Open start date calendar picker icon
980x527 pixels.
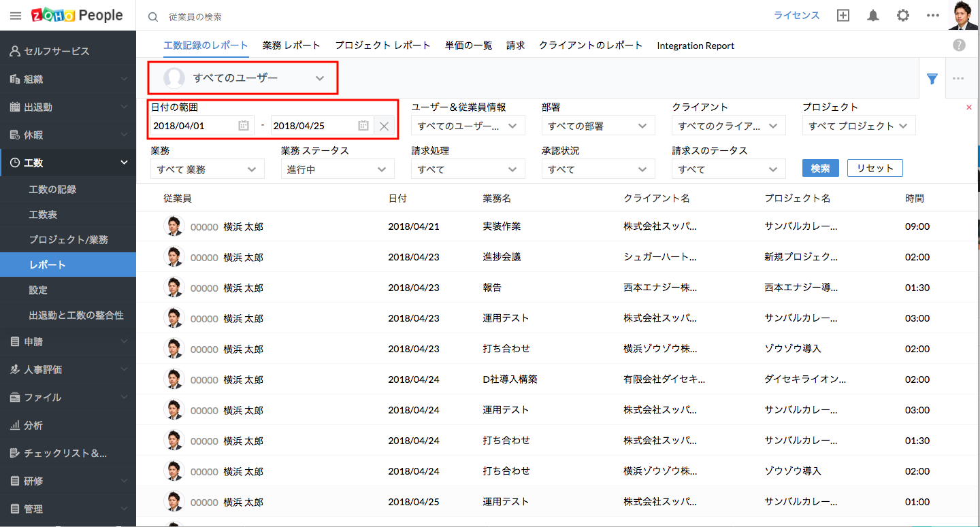coord(244,126)
